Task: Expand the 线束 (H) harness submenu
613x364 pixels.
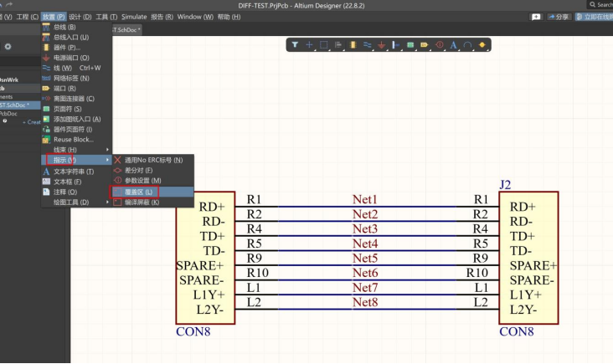Action: click(x=77, y=150)
